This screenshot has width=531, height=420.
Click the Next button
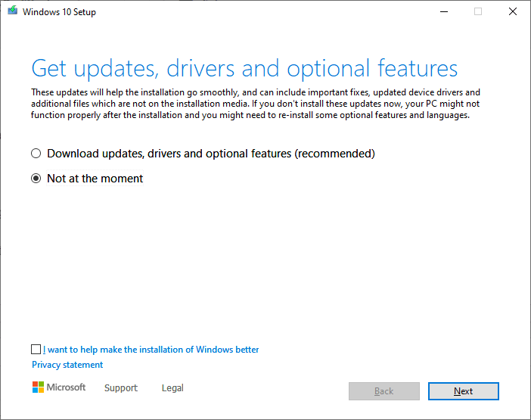pos(463,391)
